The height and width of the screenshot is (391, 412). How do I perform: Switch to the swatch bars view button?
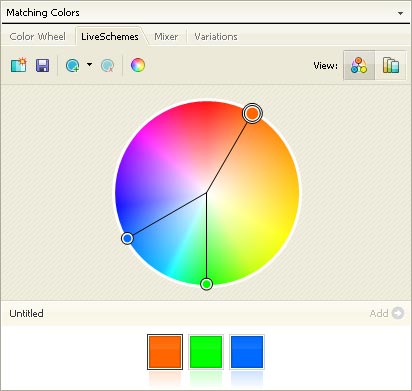tap(390, 65)
